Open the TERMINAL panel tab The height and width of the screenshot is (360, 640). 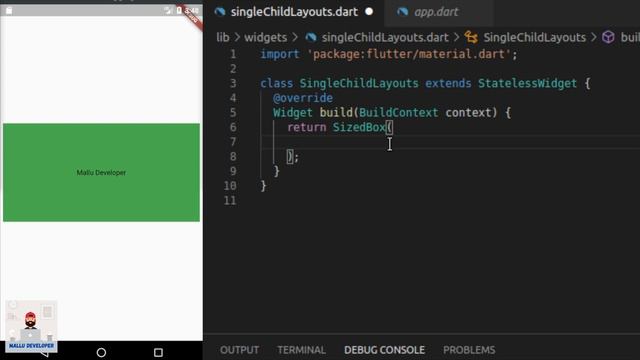tap(301, 350)
